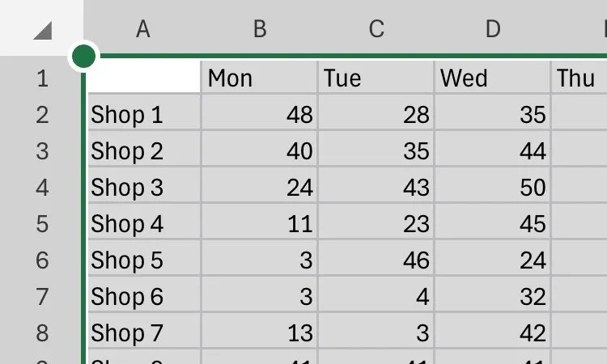Click Shop 3 Wednesday value 50
Viewport: 607px width, 364px height.
tap(492, 188)
